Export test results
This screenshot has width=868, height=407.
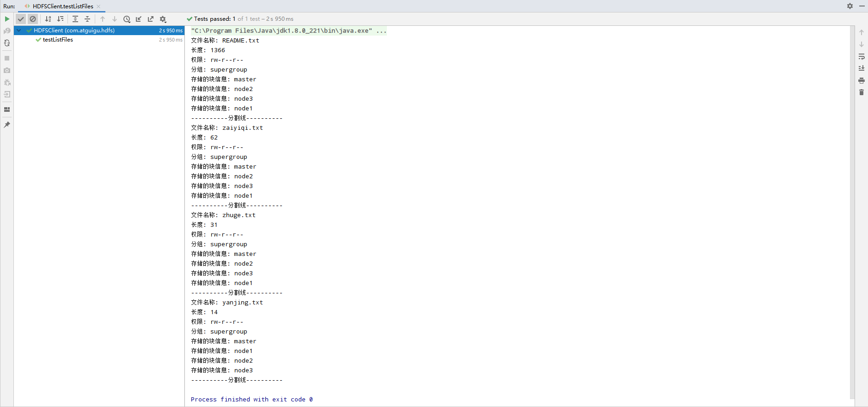tap(151, 19)
